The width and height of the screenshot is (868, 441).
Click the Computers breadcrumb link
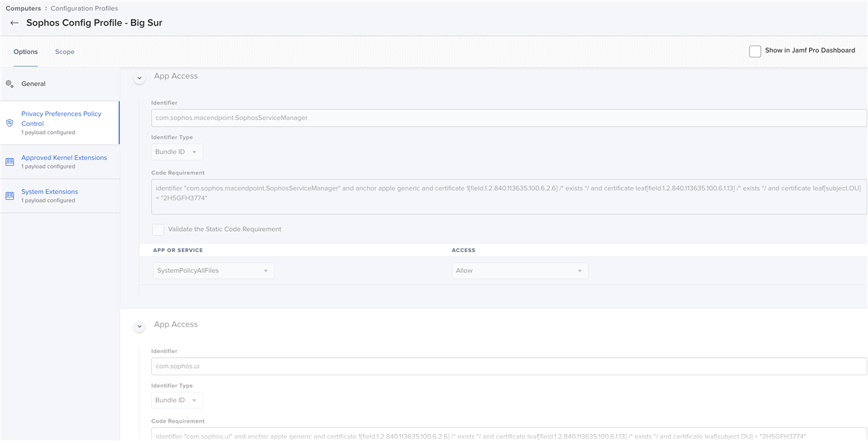tap(22, 8)
